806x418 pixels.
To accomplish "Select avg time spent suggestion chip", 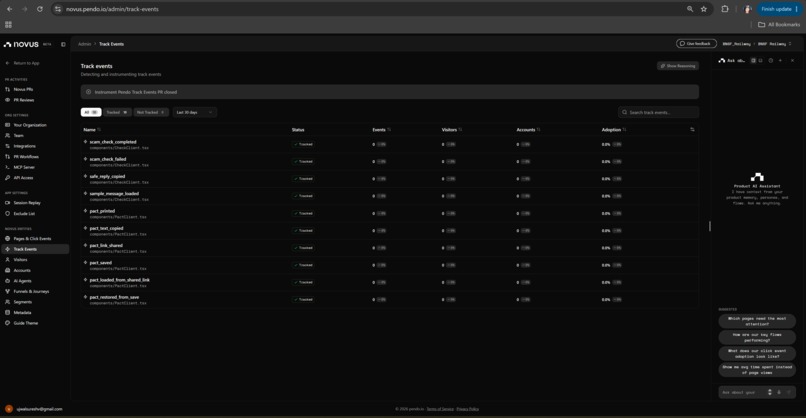I will 757,370.
